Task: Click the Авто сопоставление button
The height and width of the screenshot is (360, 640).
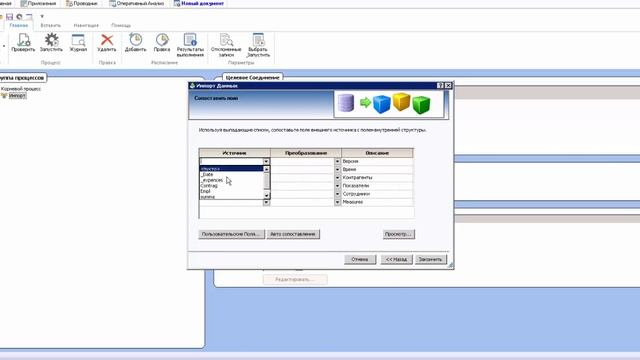Action: click(x=293, y=234)
